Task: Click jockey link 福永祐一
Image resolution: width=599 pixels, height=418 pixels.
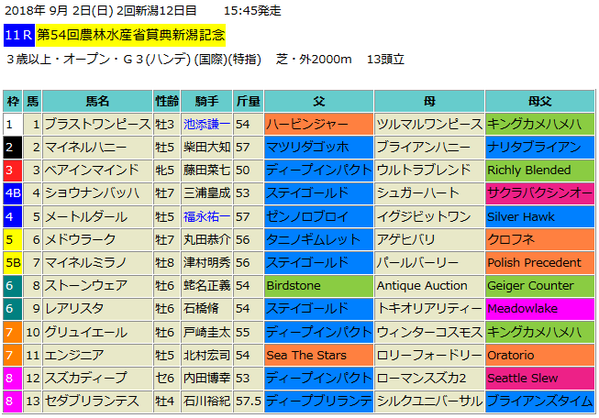Action: click(x=207, y=217)
